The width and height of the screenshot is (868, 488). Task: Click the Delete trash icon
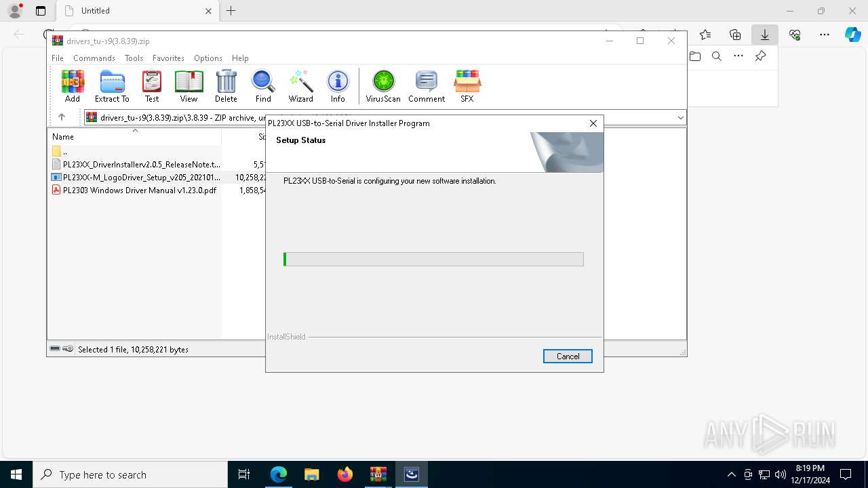pos(226,86)
